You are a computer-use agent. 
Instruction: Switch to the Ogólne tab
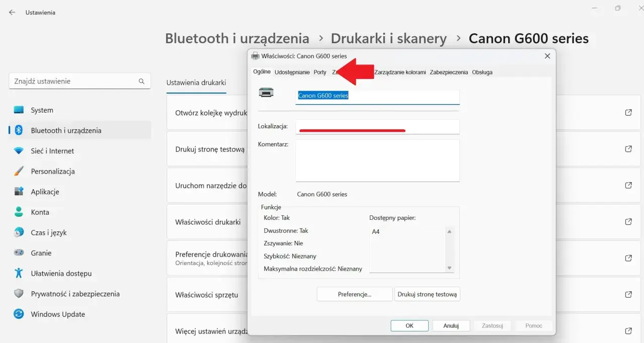click(x=262, y=72)
